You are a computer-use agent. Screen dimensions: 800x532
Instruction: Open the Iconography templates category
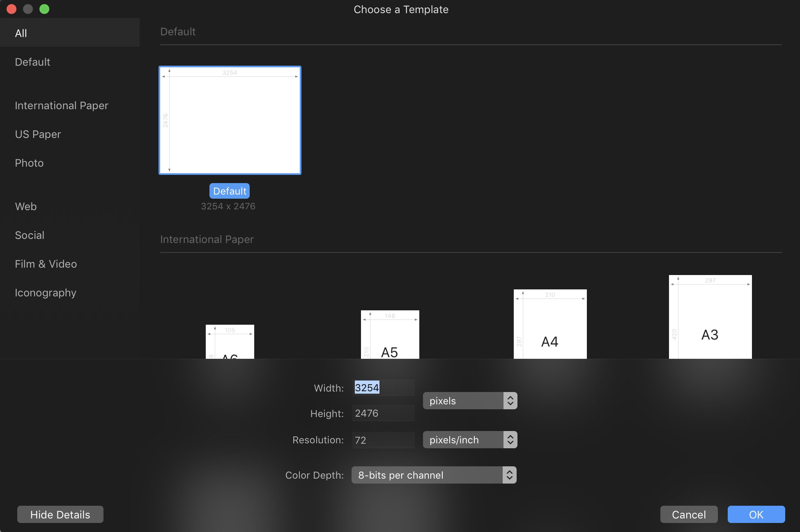pyautogui.click(x=46, y=292)
